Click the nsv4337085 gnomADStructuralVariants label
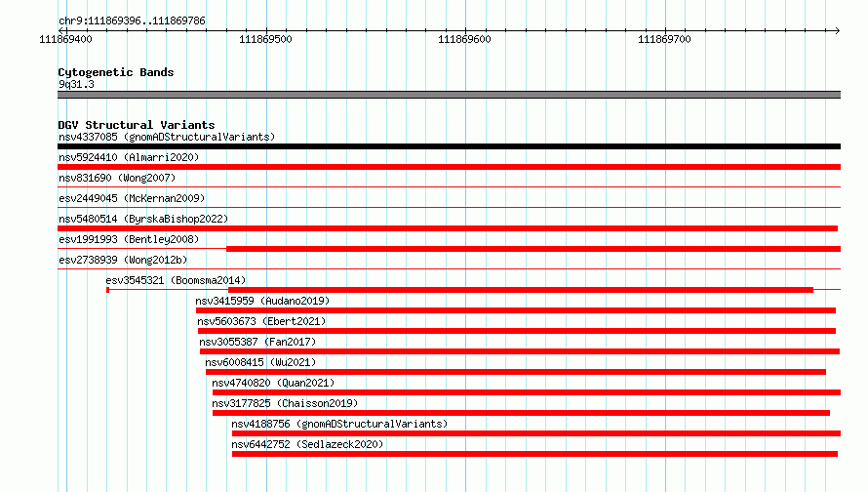The image size is (868, 492). tap(167, 137)
